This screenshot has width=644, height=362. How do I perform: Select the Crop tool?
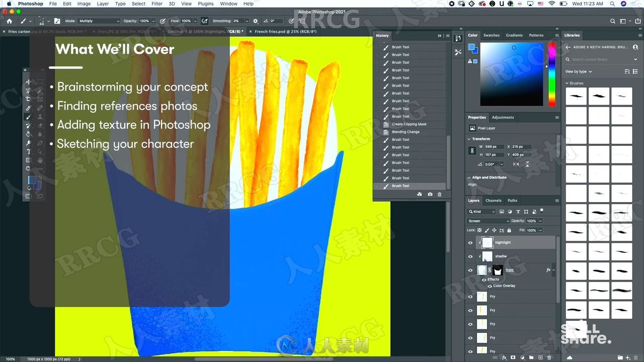coord(28,99)
